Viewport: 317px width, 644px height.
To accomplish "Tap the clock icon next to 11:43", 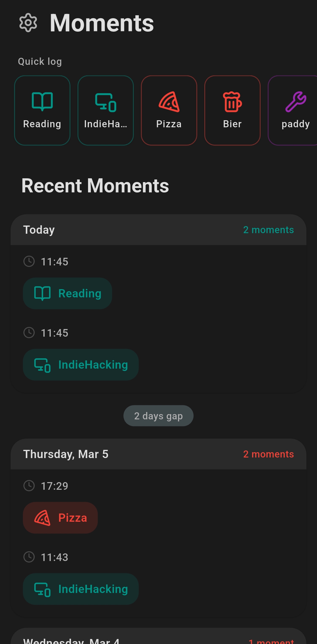I will coord(29,557).
